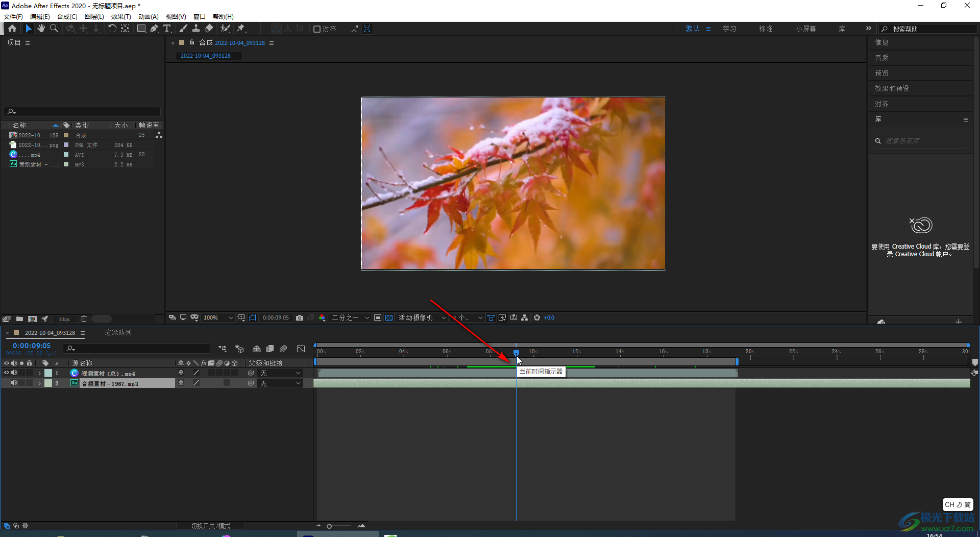Toggle transparency grid in viewer
Viewport: 980px width, 537px height.
point(389,318)
